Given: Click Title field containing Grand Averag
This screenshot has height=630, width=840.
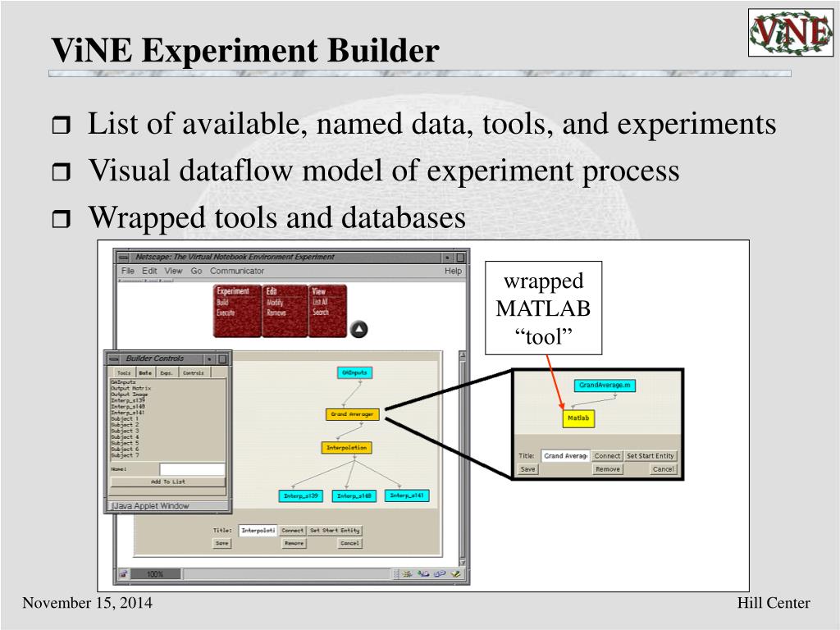Looking at the screenshot, I should pyautogui.click(x=565, y=456).
